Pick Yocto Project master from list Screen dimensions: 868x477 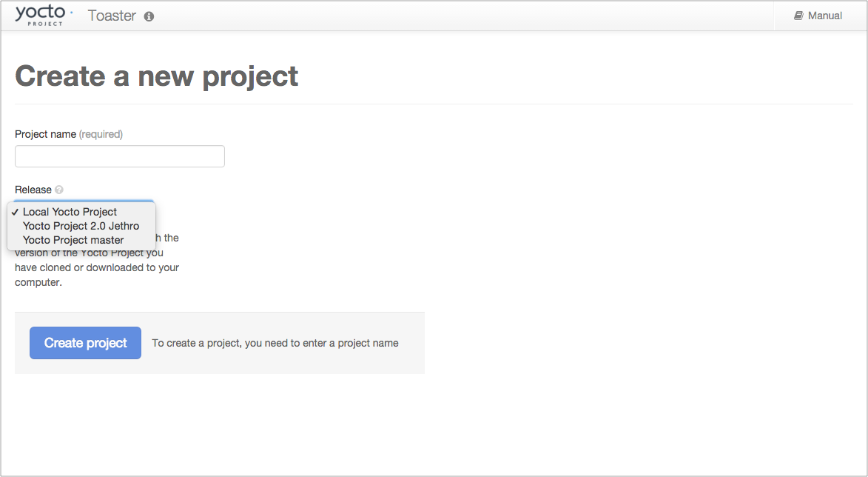[73, 240]
